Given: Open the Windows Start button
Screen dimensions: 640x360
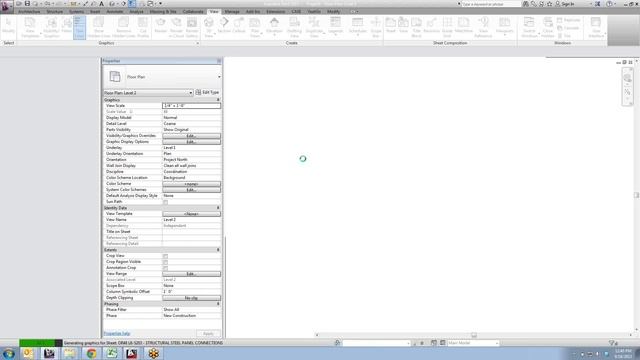Looking at the screenshot, I should coord(8,353).
